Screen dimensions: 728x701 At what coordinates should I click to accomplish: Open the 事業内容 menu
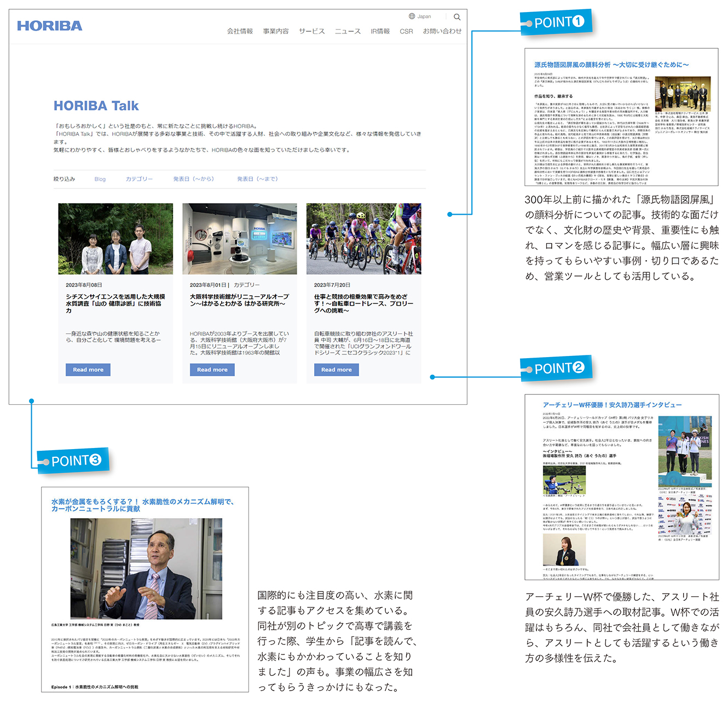click(x=276, y=31)
